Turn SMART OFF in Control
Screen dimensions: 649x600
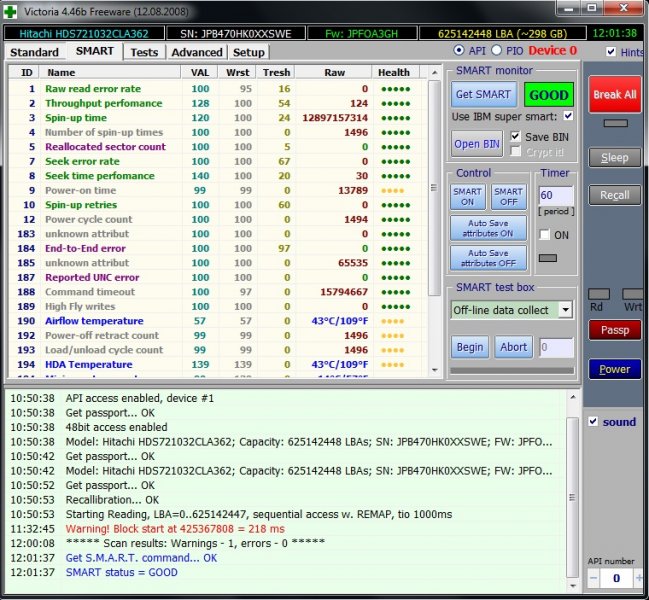pos(508,197)
